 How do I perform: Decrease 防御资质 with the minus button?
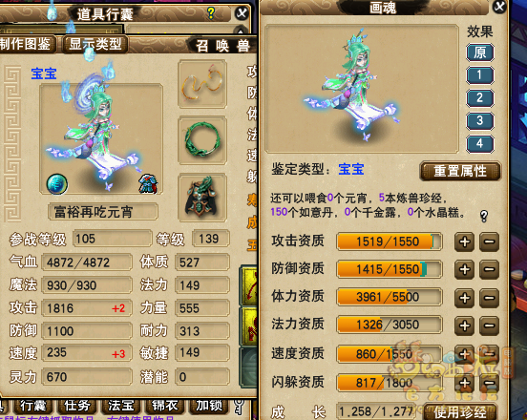pos(489,269)
